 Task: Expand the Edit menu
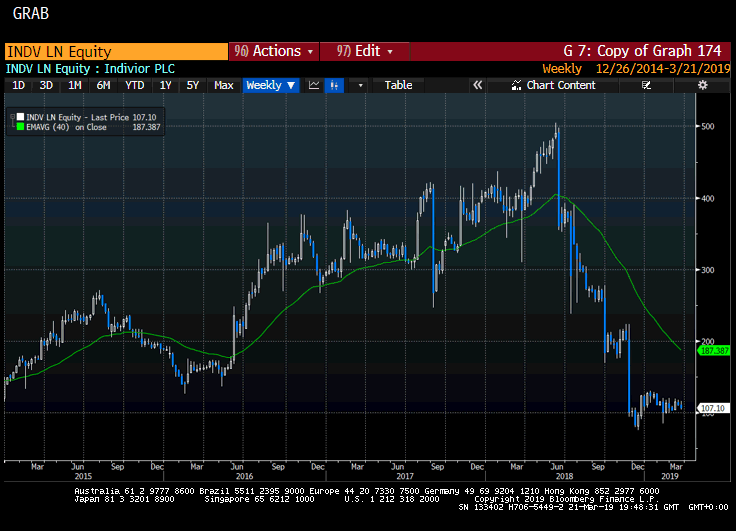pos(365,51)
